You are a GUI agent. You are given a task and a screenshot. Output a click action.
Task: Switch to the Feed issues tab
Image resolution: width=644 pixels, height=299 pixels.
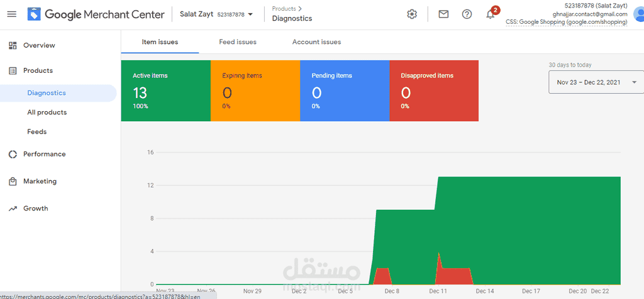tap(238, 42)
